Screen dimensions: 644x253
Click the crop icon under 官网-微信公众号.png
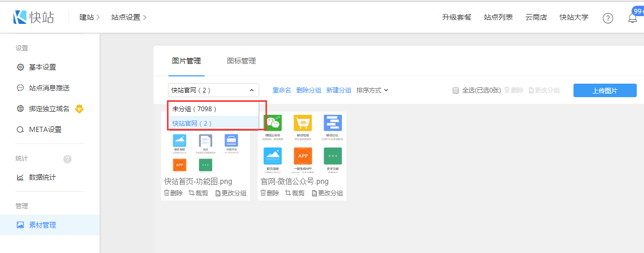[288, 193]
